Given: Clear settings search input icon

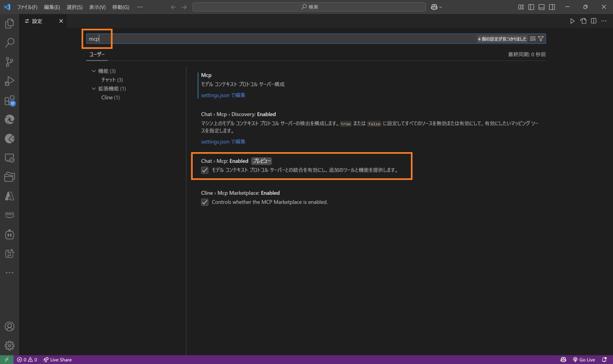Looking at the screenshot, I should tap(532, 39).
